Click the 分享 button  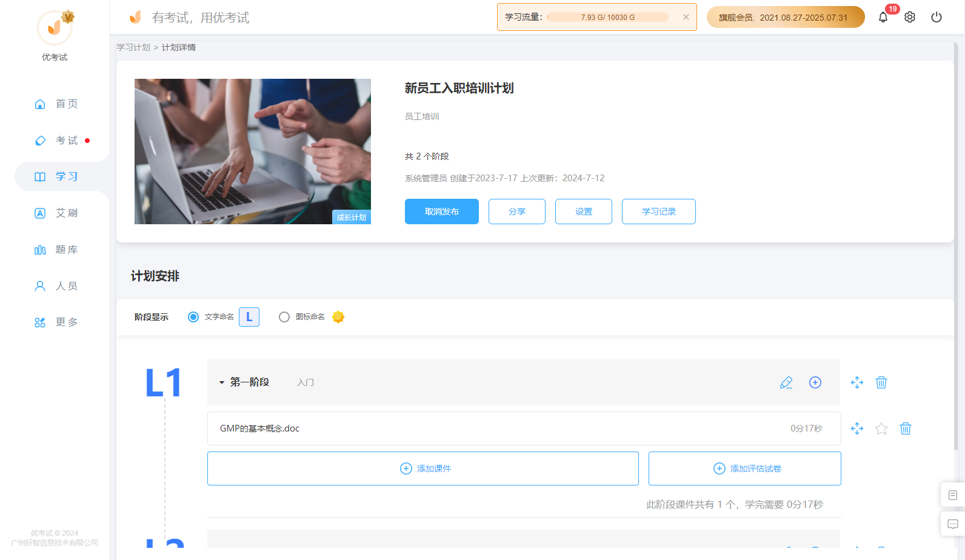(517, 212)
